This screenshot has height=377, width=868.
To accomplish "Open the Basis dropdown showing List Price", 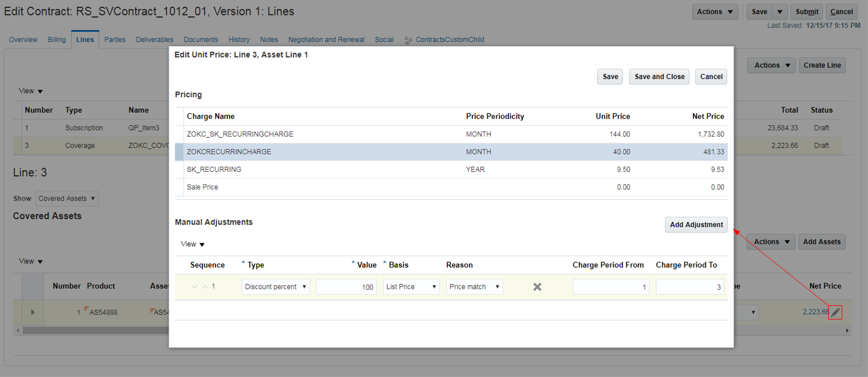I will 411,287.
